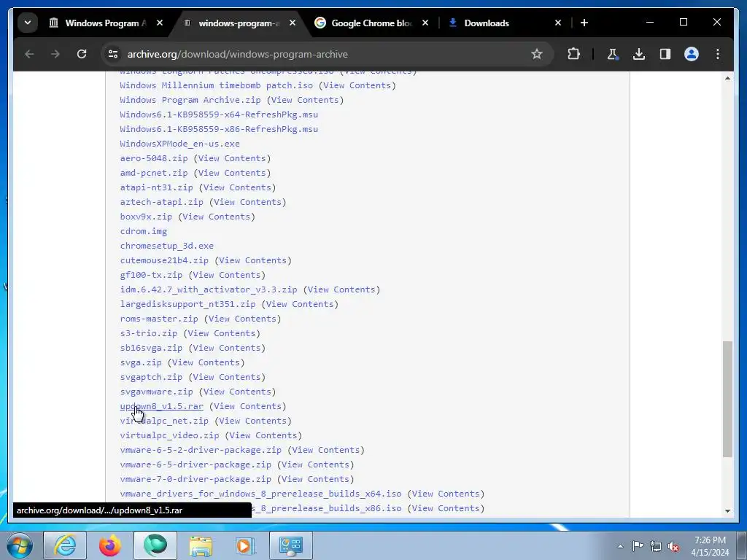Download gf100-tx.zip

point(151,275)
